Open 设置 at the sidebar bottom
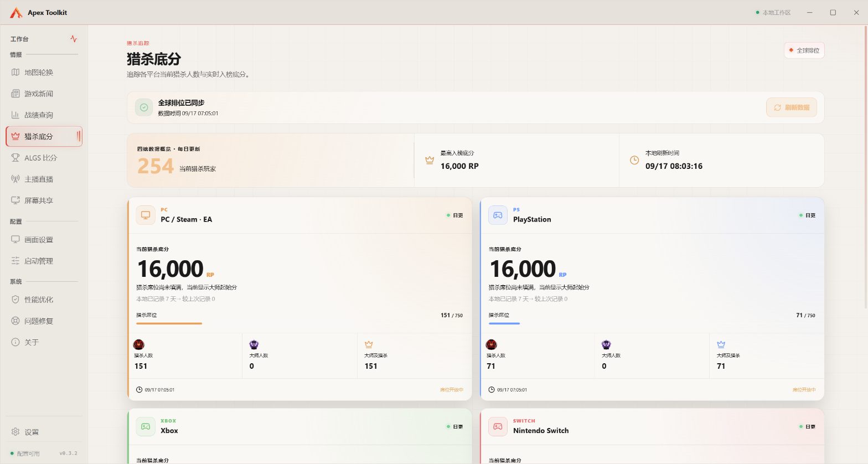This screenshot has height=464, width=868. pyautogui.click(x=44, y=432)
